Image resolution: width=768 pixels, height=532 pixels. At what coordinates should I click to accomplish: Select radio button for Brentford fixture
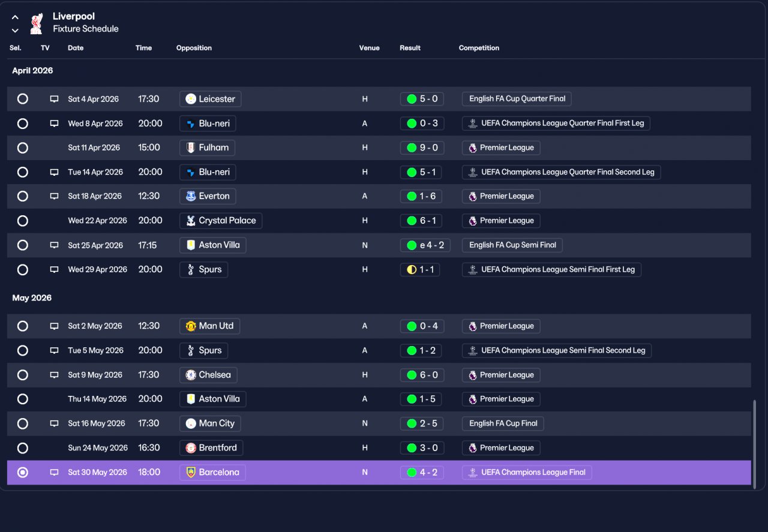point(23,448)
